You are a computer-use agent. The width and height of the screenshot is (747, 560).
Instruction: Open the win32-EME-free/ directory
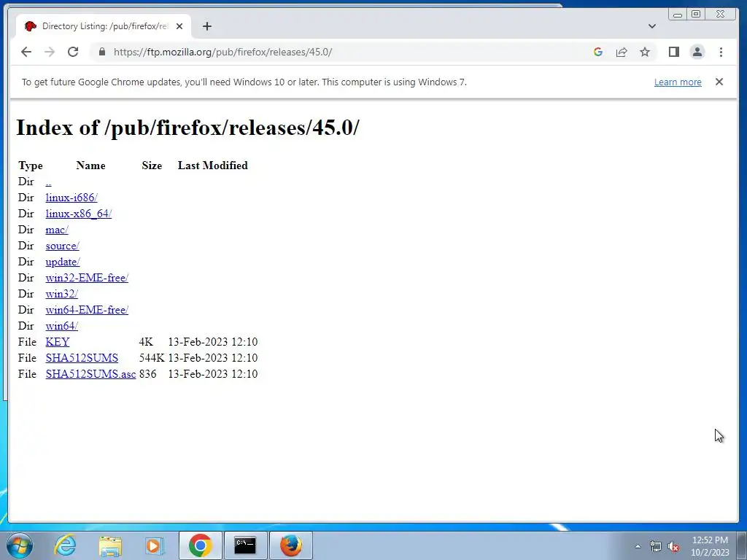(88, 278)
